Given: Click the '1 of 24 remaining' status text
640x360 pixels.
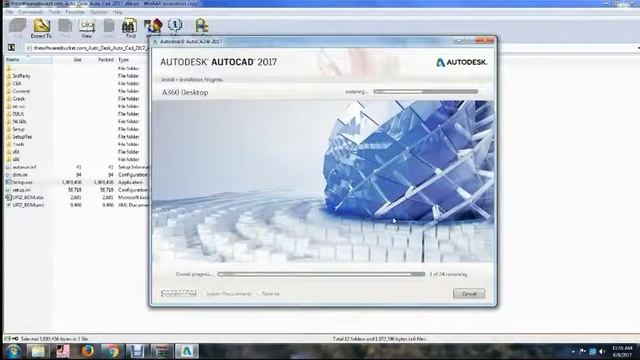Looking at the screenshot, I should [x=448, y=274].
